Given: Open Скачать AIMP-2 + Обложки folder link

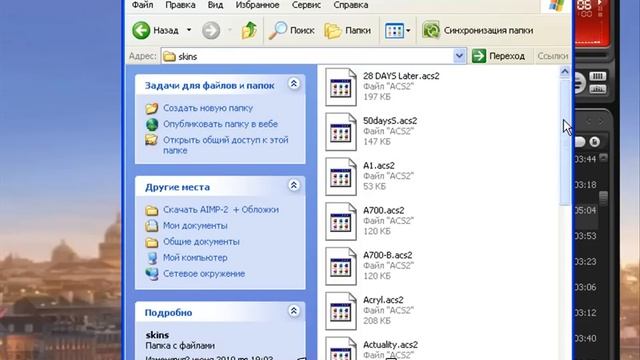Looking at the screenshot, I should (221, 210).
